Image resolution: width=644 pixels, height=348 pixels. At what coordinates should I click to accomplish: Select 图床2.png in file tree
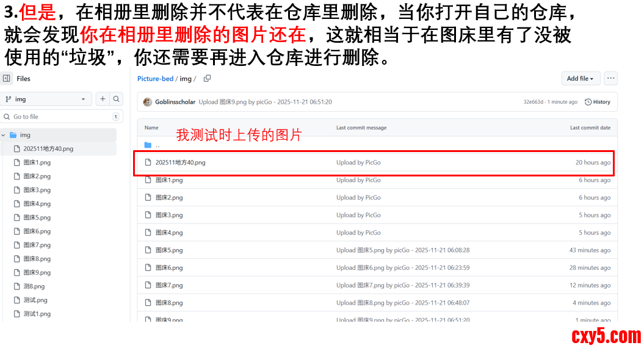point(37,176)
